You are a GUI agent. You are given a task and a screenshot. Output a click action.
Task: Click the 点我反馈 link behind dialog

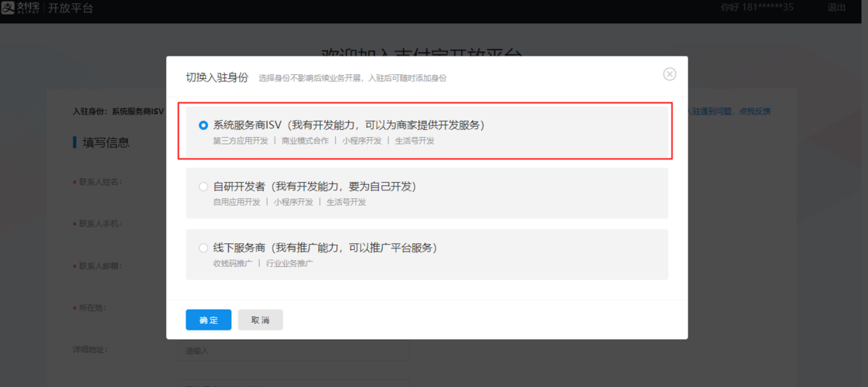(x=755, y=111)
